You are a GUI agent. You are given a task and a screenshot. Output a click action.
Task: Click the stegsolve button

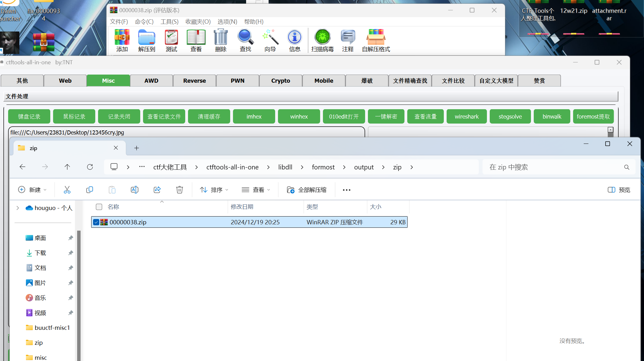[510, 116]
